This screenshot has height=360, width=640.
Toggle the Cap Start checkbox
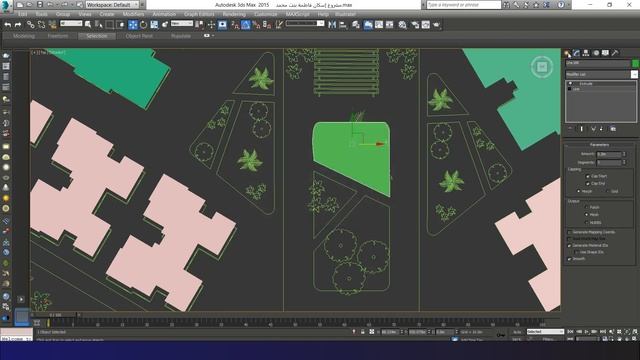[x=588, y=176]
